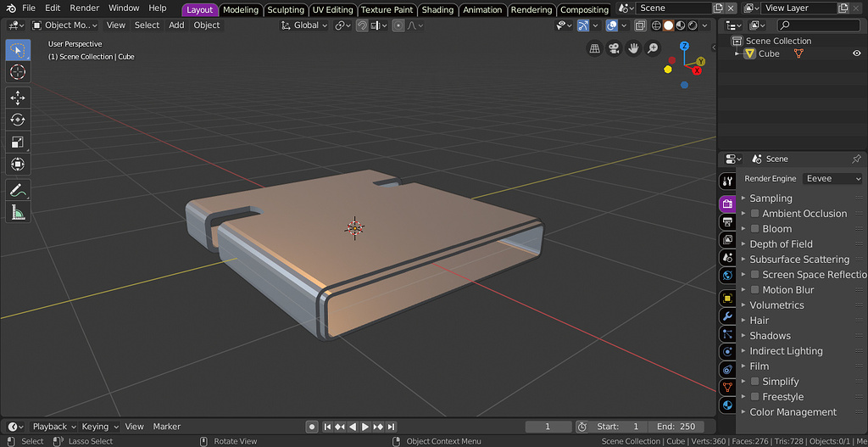Image resolution: width=868 pixels, height=447 pixels.
Task: Open the Particles properties tab
Action: (727, 334)
